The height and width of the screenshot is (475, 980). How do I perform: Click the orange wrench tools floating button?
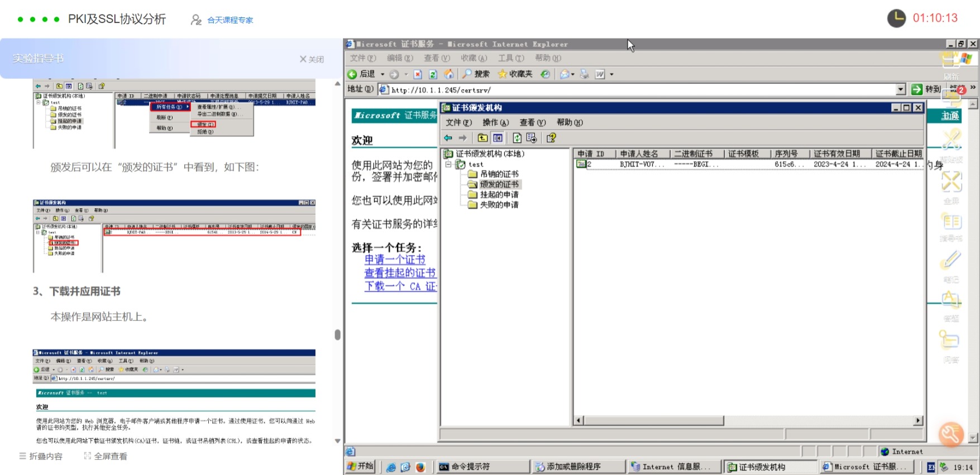pos(951,434)
